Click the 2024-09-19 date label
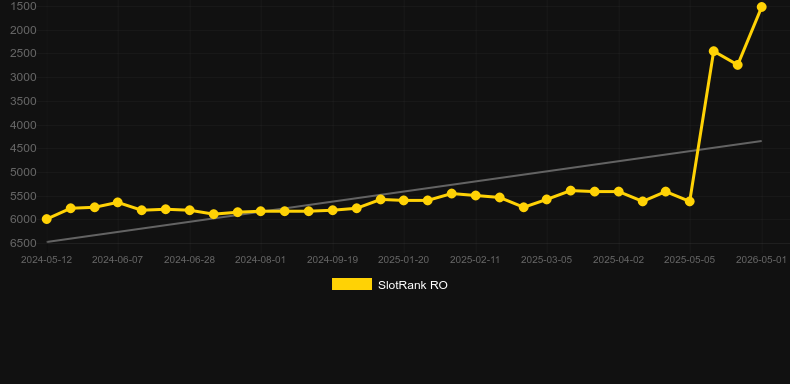Image resolution: width=790 pixels, height=384 pixels. (333, 260)
